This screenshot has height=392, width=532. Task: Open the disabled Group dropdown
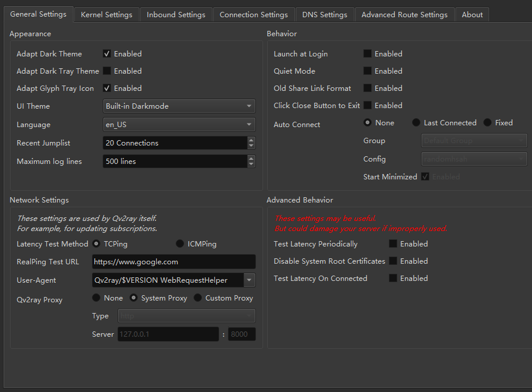coord(474,141)
